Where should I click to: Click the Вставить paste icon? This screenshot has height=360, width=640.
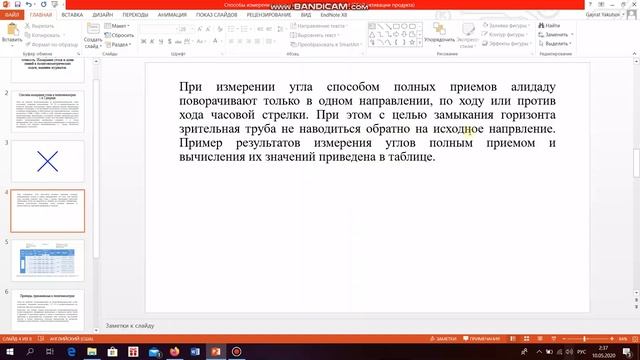[x=12, y=30]
